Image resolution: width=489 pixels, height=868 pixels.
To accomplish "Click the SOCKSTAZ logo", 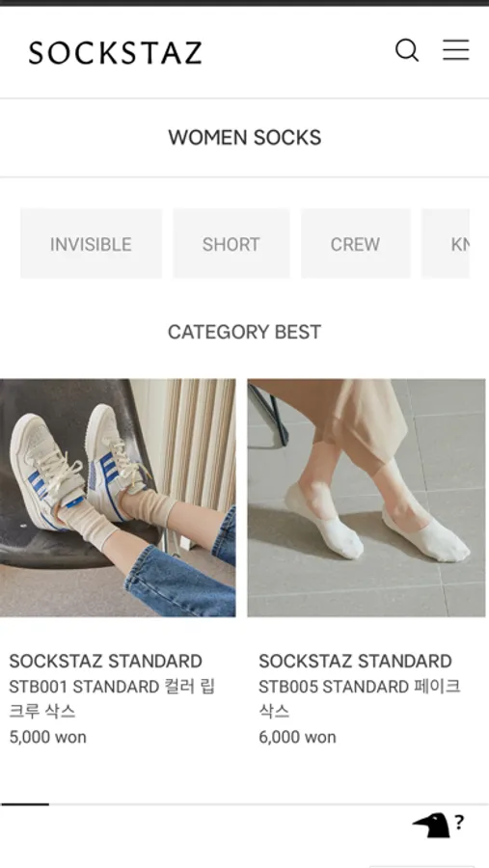I will pyautogui.click(x=116, y=53).
